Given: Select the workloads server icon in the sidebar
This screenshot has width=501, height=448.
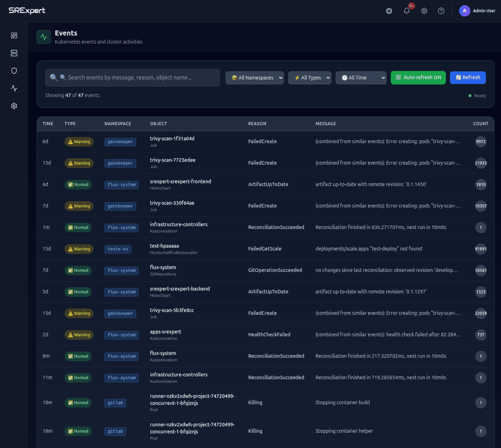Looking at the screenshot, I should (14, 53).
